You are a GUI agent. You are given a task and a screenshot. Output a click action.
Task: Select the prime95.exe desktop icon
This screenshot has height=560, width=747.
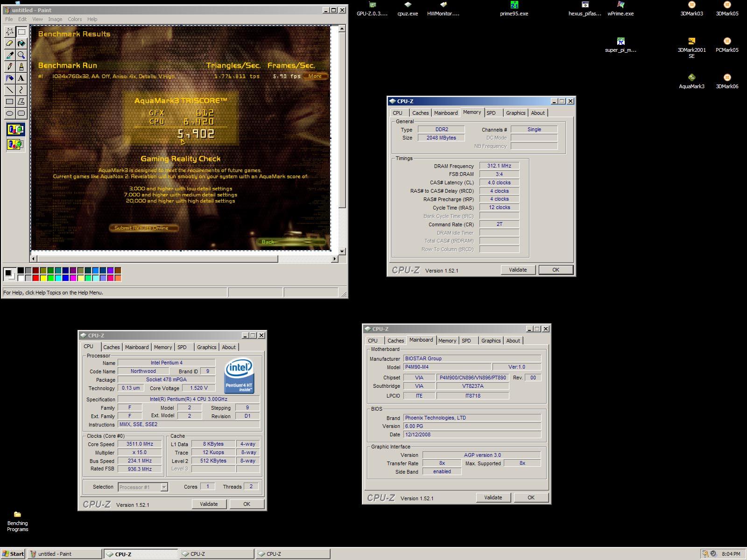[514, 8]
